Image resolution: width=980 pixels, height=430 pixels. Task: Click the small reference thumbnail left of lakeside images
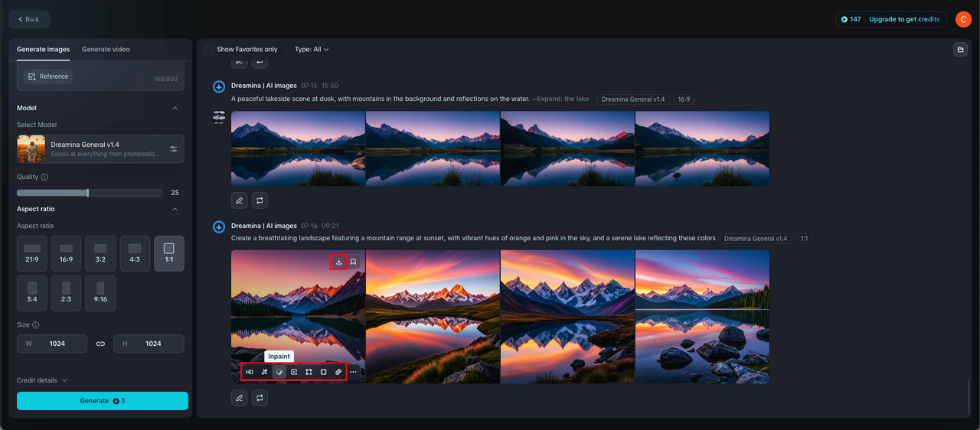[219, 116]
